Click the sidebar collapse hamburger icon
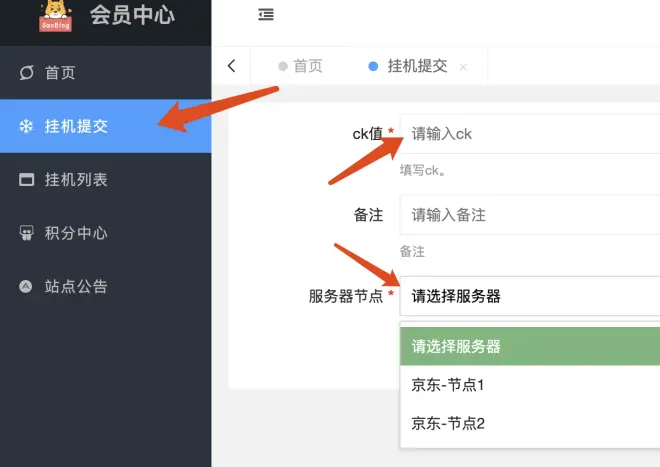 click(266, 15)
